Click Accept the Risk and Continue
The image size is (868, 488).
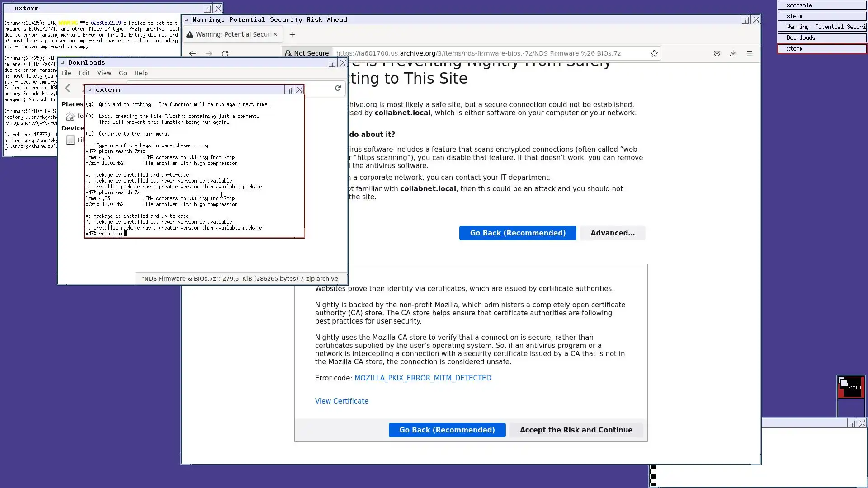pos(576,430)
